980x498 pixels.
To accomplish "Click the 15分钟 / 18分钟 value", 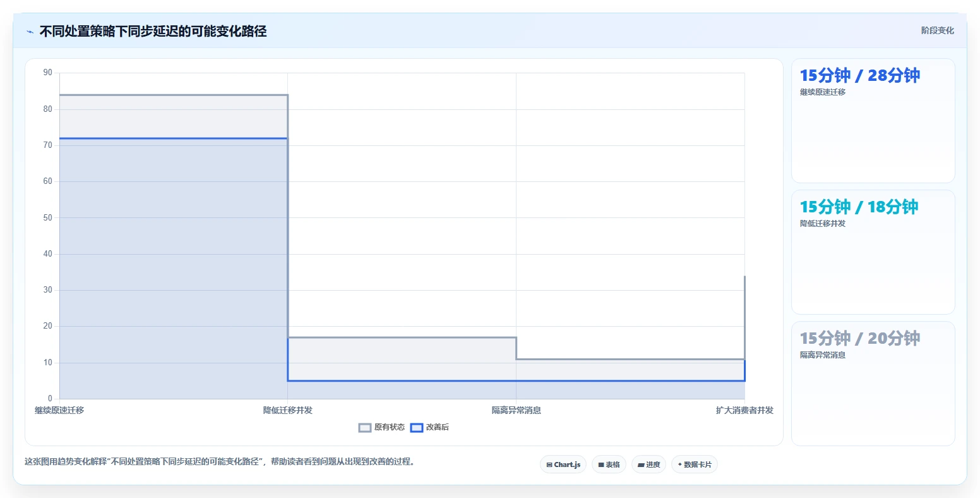I will (x=859, y=207).
